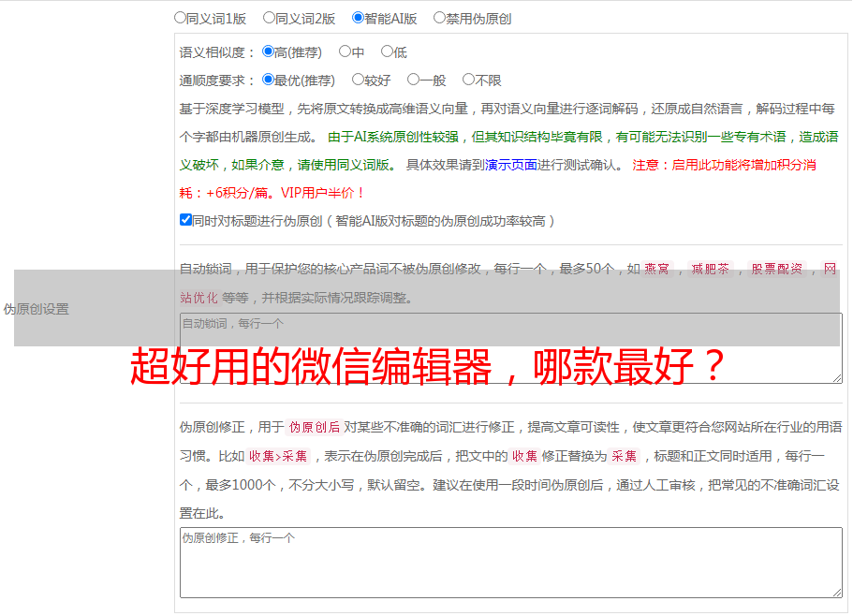
Task: Click the green 由于AI系统原创性较强 notice text
Action: (392, 137)
